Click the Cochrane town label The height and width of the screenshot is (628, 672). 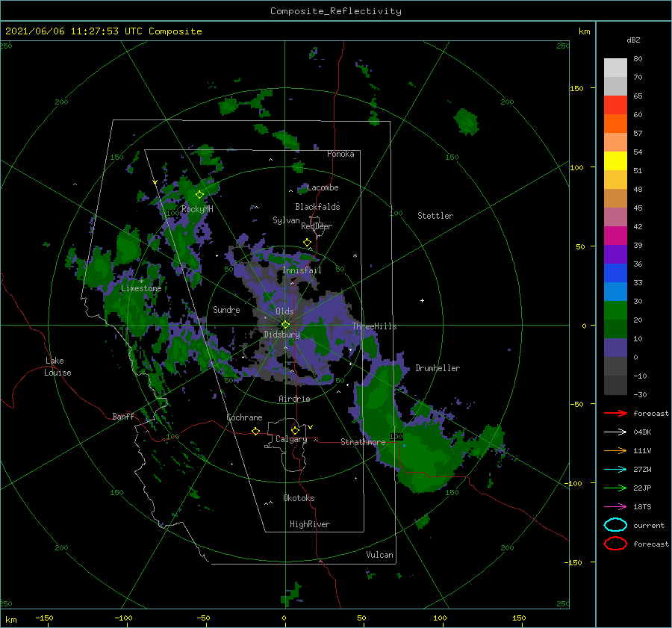tap(244, 417)
